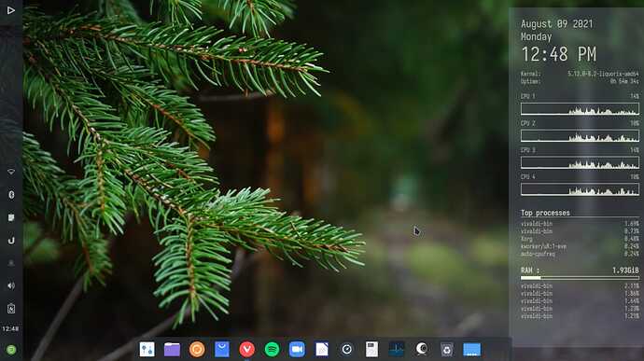Launch the webcam app from dock
Viewport: 644px width, 361px height.
tap(422, 349)
